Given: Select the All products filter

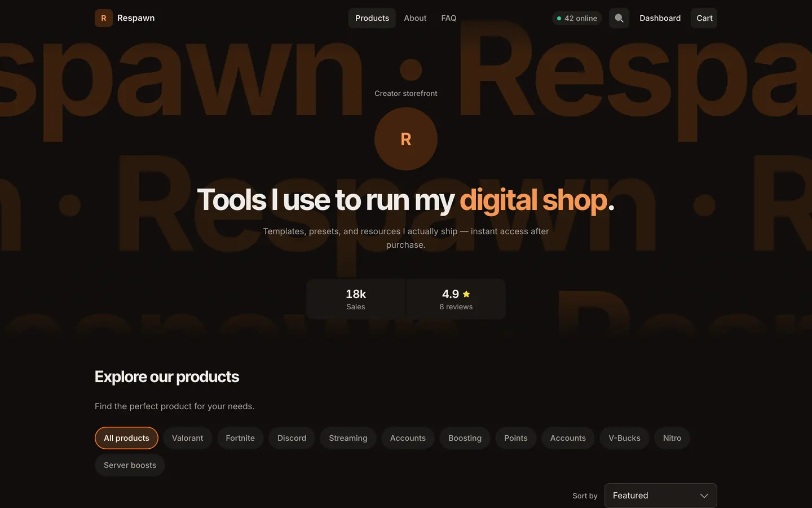Looking at the screenshot, I should click(126, 438).
